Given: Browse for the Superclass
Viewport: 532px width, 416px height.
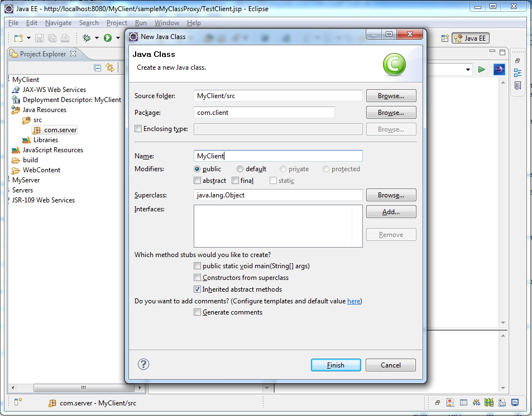Looking at the screenshot, I should pyautogui.click(x=391, y=195).
